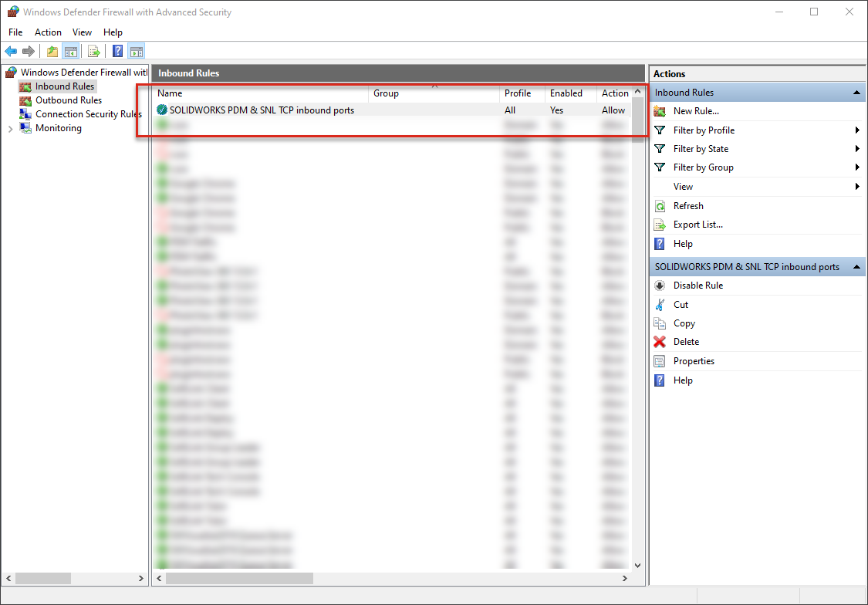Viewport: 868px width, 605px height.
Task: Select Monitoring label in the tree
Action: click(58, 128)
